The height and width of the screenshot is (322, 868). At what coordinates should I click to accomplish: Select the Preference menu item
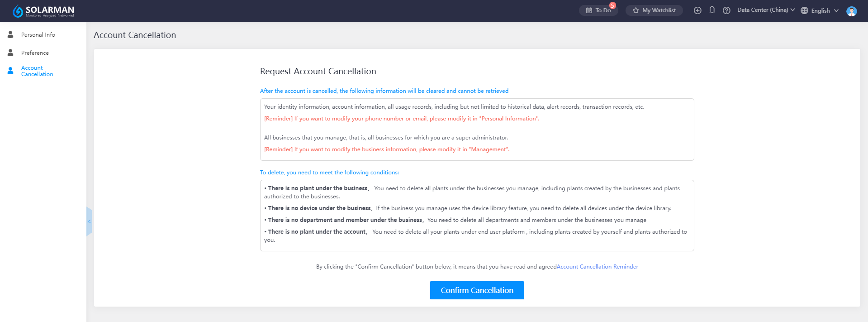35,53
